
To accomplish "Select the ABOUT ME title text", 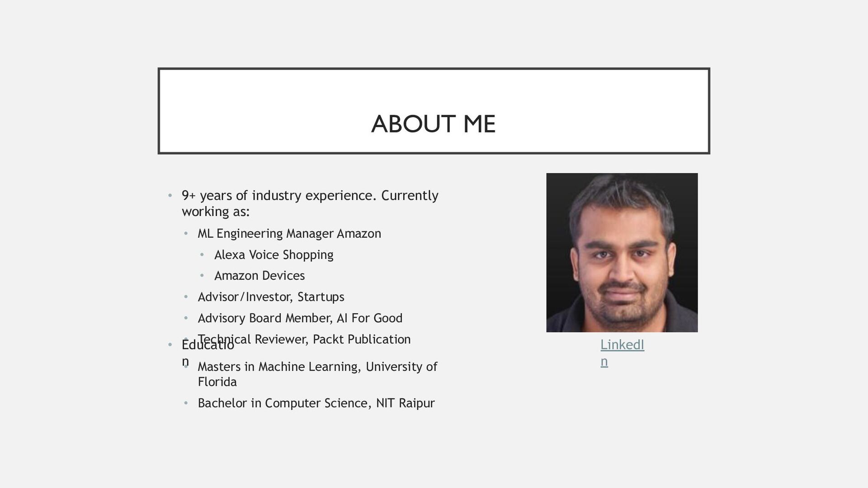I will 433,124.
